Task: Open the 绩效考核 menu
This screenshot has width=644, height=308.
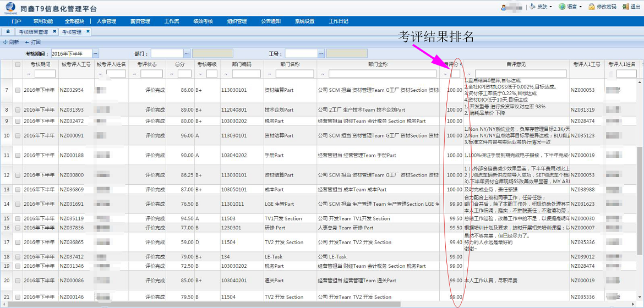Action: tap(203, 21)
